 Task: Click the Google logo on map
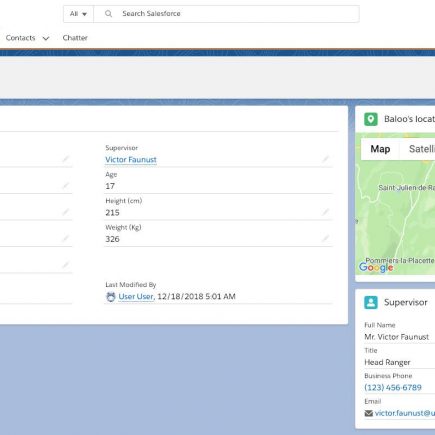376,267
